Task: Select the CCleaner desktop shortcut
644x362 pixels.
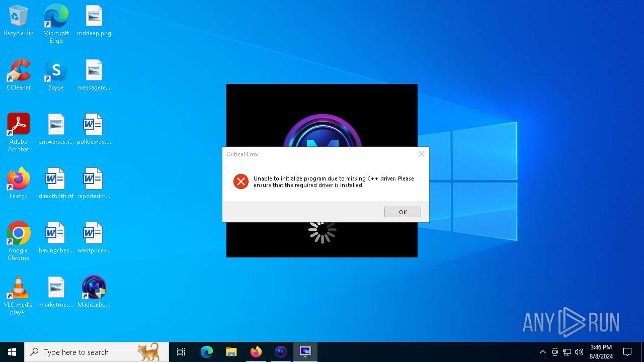Action: point(19,75)
